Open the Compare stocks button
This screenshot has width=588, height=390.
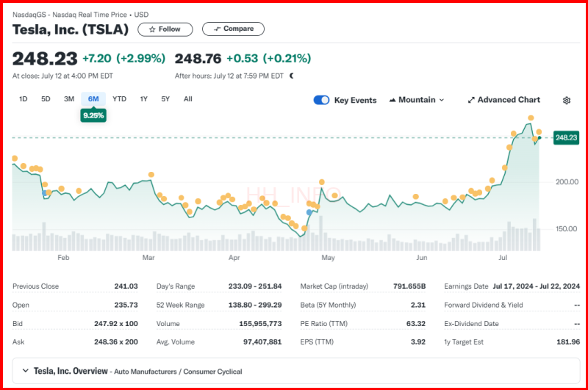point(233,29)
